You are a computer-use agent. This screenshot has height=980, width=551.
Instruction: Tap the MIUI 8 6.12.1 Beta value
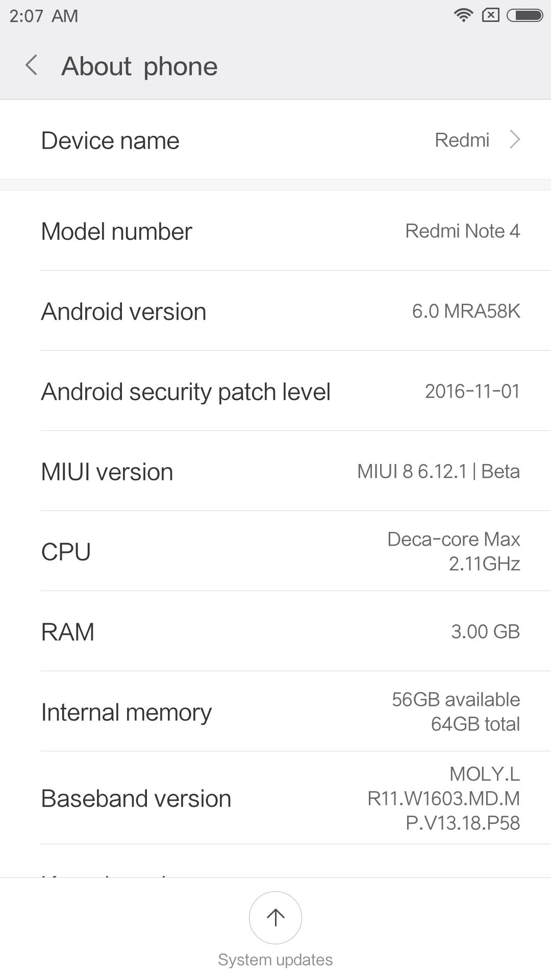[438, 471]
